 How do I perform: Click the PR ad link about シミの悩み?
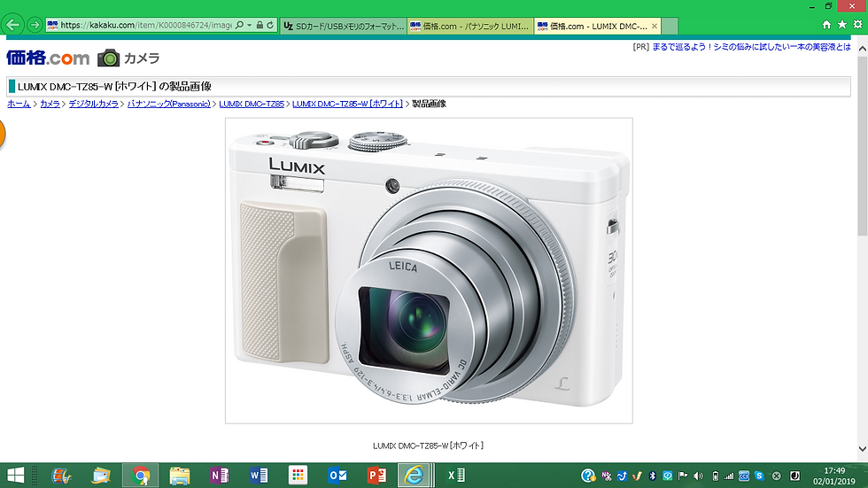(751, 47)
